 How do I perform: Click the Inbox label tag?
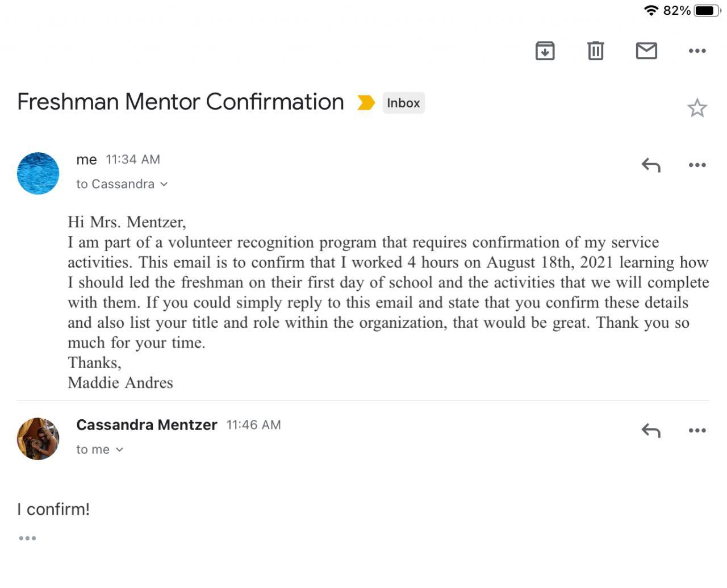click(403, 103)
